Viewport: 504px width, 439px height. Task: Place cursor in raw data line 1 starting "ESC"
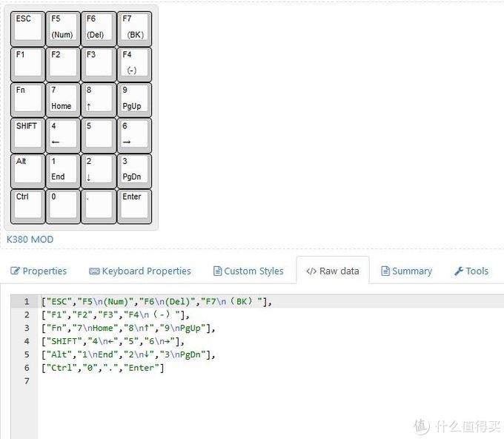tap(156, 302)
